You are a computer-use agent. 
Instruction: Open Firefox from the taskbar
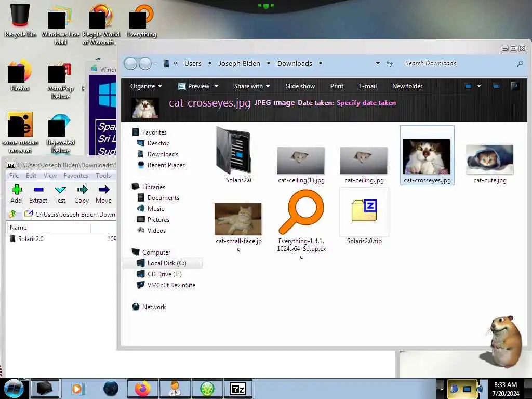142,389
